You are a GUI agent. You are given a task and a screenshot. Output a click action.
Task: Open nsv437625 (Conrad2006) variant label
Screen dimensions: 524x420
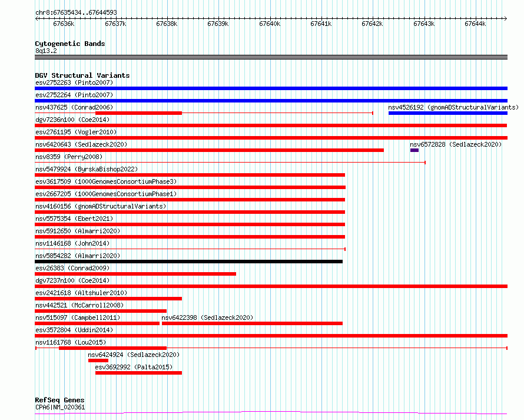tap(74, 107)
